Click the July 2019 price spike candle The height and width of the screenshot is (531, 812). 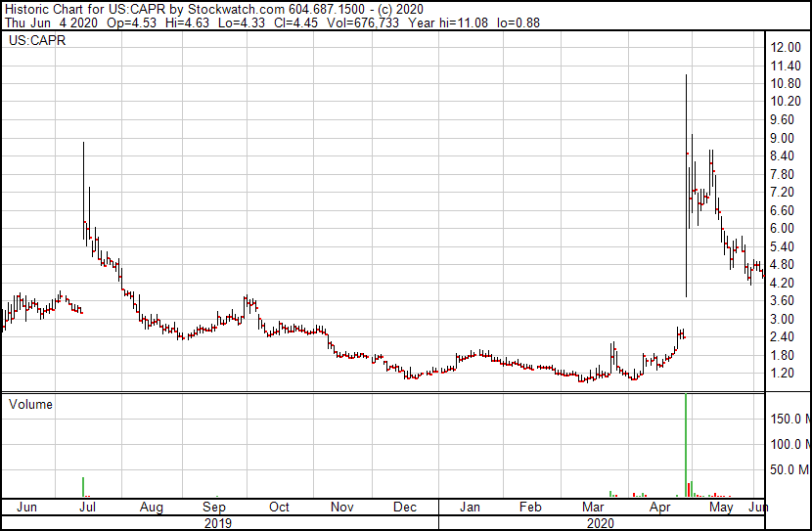coord(84,191)
